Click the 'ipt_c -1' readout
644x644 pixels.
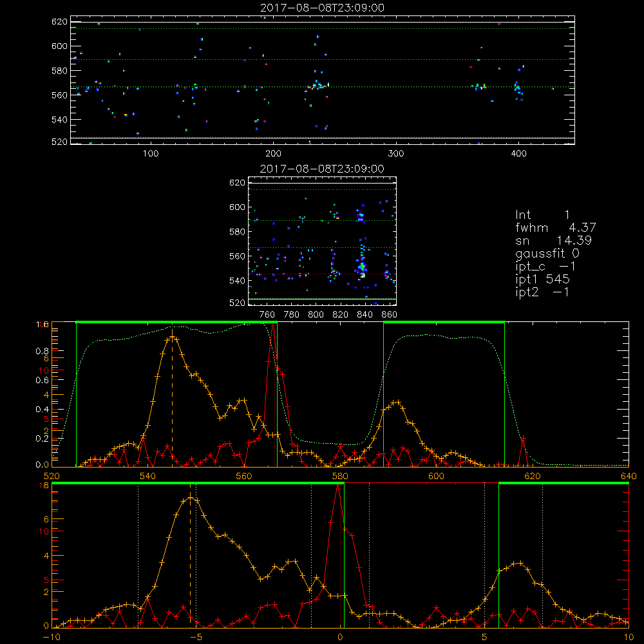tap(545, 267)
